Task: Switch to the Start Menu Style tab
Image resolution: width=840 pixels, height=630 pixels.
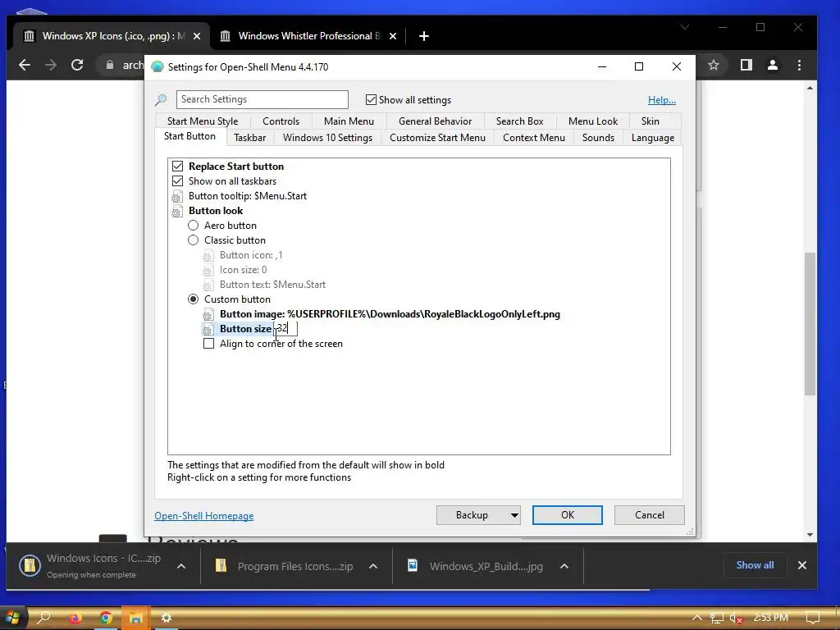Action: point(203,121)
